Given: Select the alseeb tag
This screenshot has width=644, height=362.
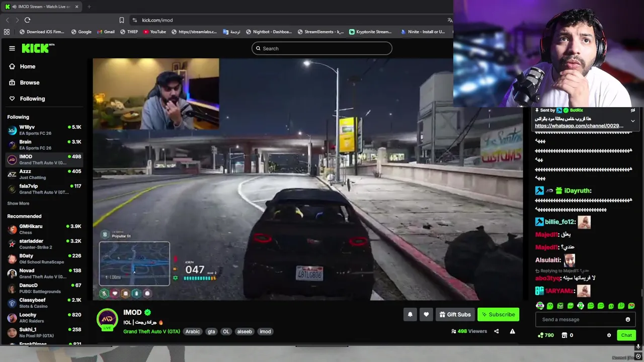Looking at the screenshot, I should tap(245, 331).
